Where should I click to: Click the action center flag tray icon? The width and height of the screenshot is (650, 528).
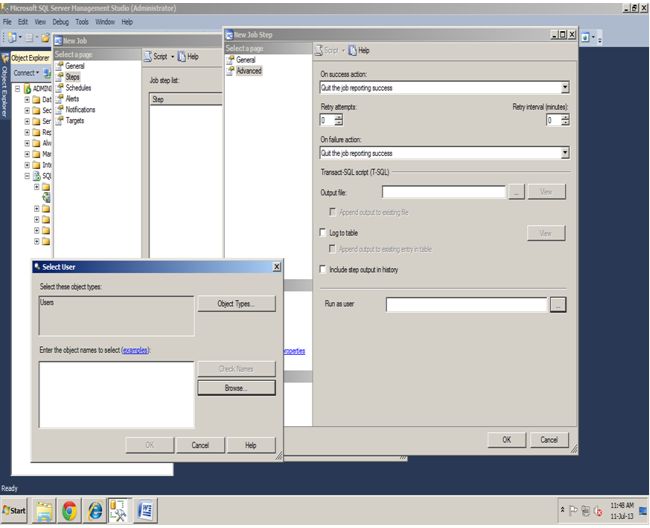[573, 511]
